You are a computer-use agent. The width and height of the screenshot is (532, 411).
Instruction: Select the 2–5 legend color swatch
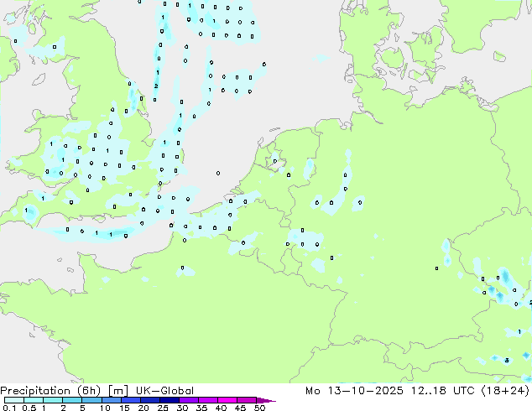tap(72, 400)
